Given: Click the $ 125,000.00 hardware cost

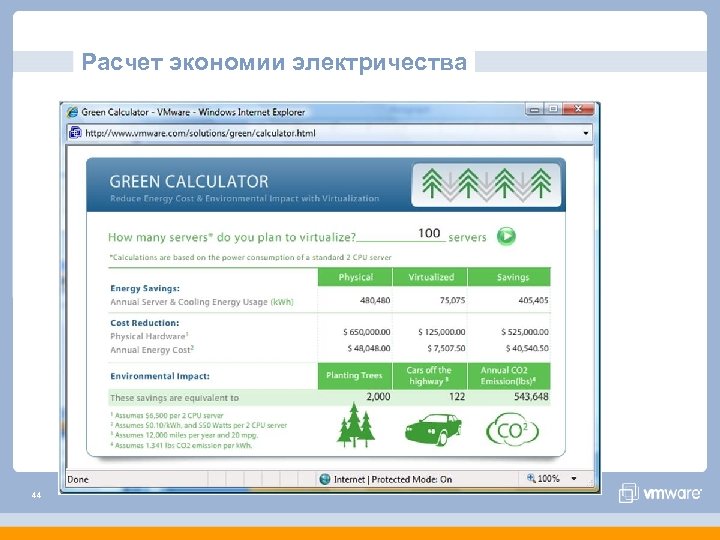Looking at the screenshot, I should tap(441, 332).
